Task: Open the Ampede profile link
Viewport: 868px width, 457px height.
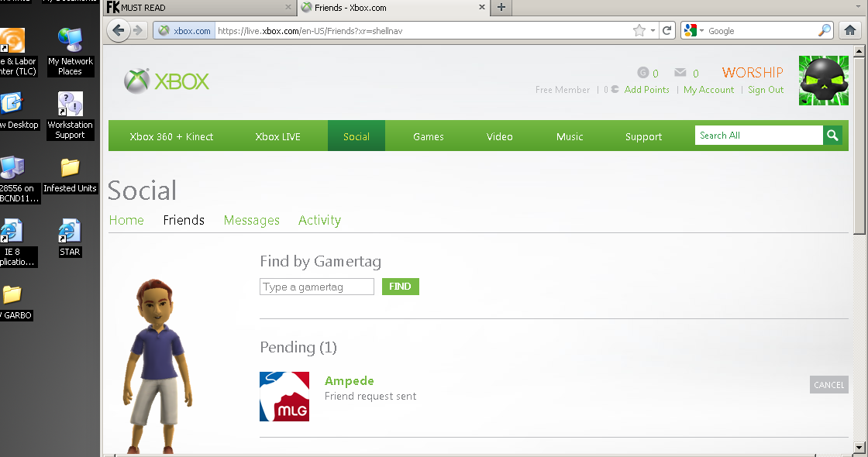Action: coord(350,381)
